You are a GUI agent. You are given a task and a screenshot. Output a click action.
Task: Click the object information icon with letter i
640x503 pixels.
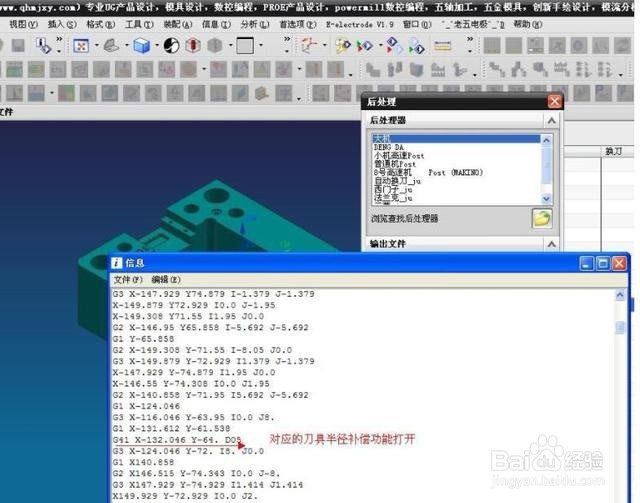coord(43,45)
